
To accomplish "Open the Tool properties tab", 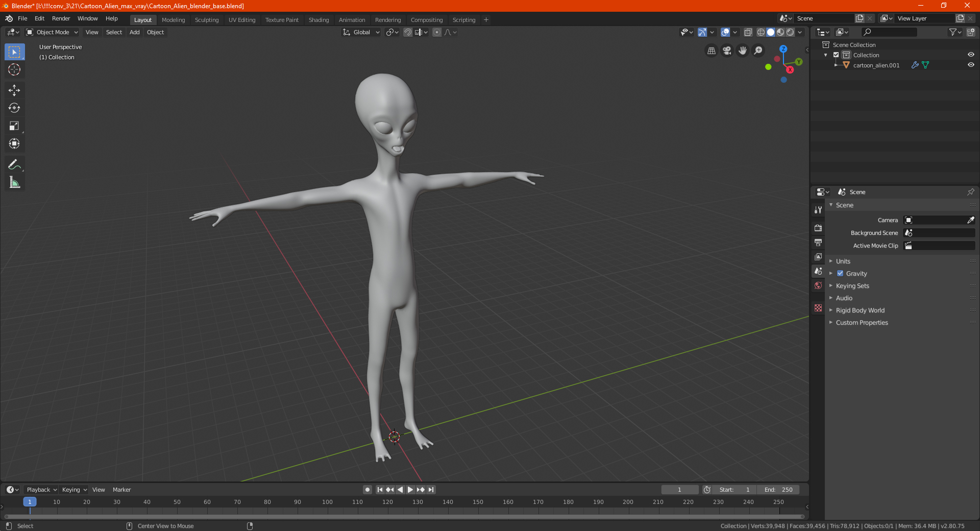I will 818,209.
